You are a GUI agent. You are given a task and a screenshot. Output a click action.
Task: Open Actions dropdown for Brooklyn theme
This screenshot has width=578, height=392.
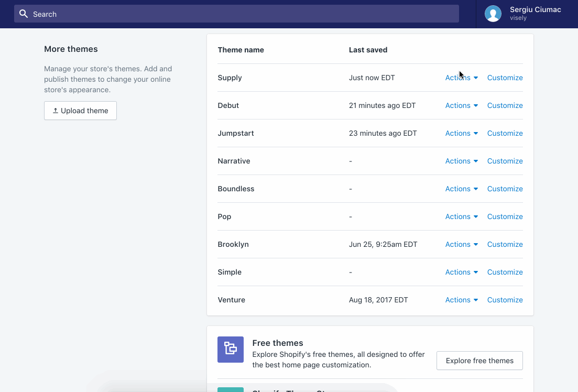tap(461, 244)
